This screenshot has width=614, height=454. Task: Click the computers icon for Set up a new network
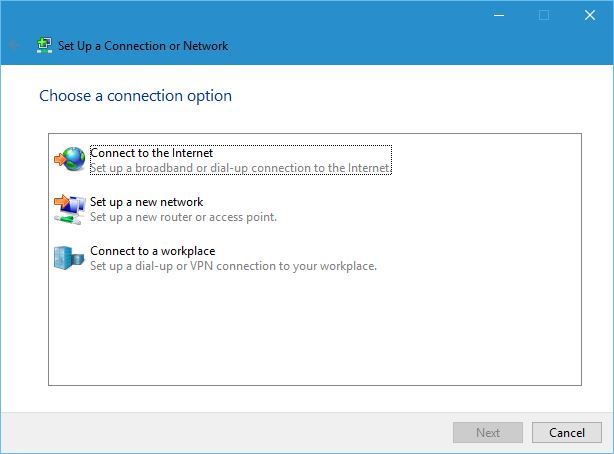70,209
